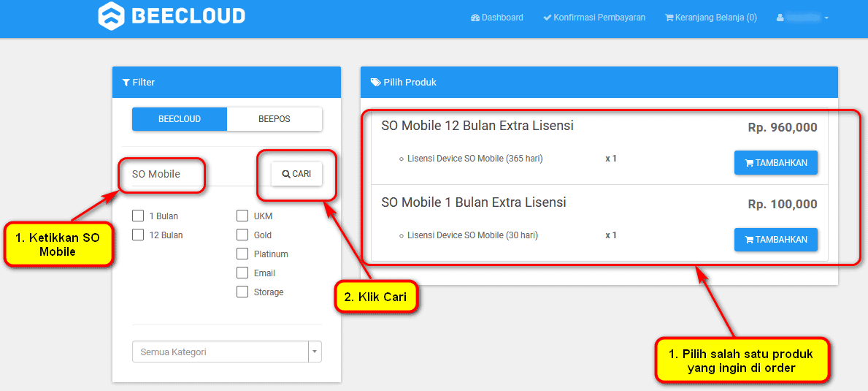Screen dimensions: 868x391
Task: Click Lisensi Device SO Mobile (365 hari)
Action: pos(475,159)
